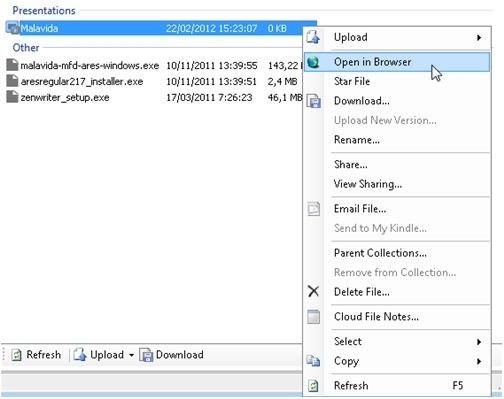This screenshot has width=504, height=399.
Task: Select Download... in the context menu
Action: 397,101
